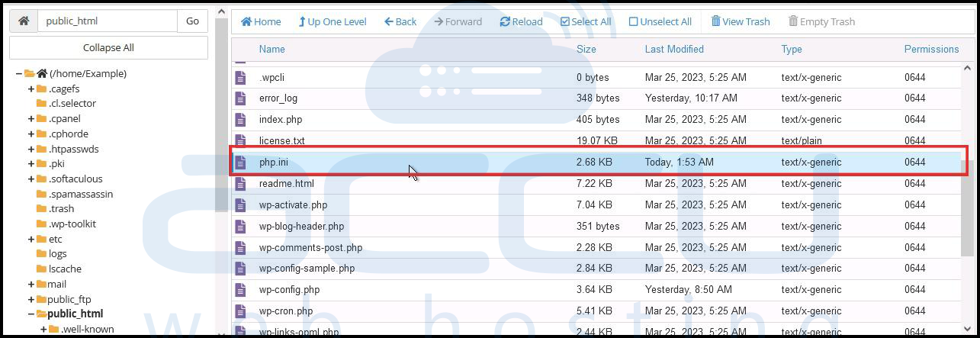Click the file icon for readme.html

pyautogui.click(x=241, y=184)
